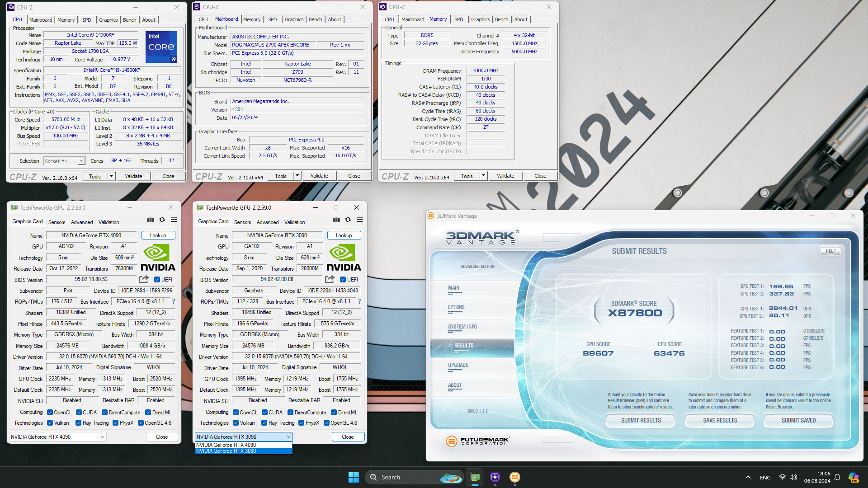Image resolution: width=868 pixels, height=488 pixels.
Task: Switch to SPD tab in the CPU-Z Memory window
Action: 458,19
